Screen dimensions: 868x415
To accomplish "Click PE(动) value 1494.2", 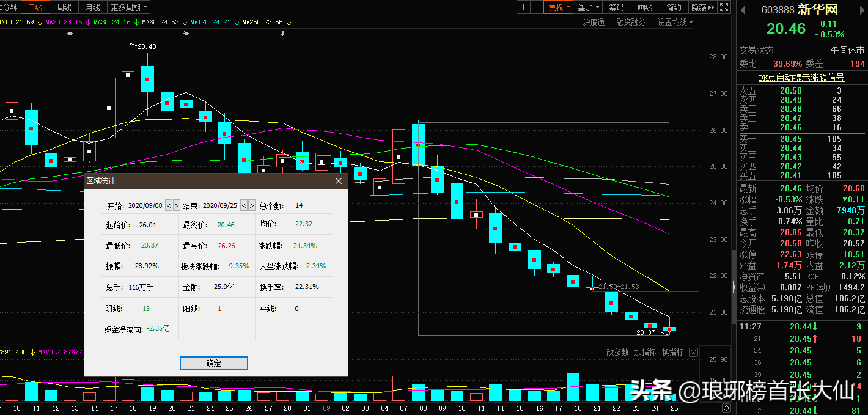I will (852, 287).
